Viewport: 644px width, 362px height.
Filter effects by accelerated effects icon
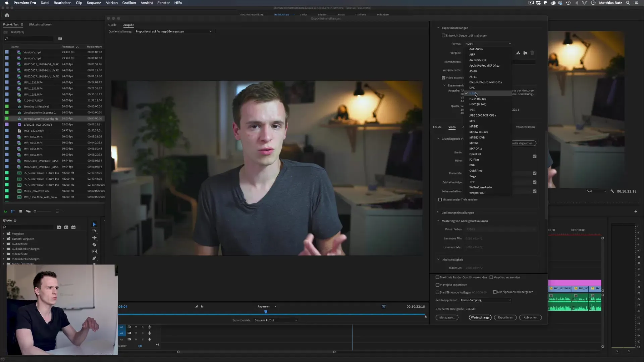[59, 227]
